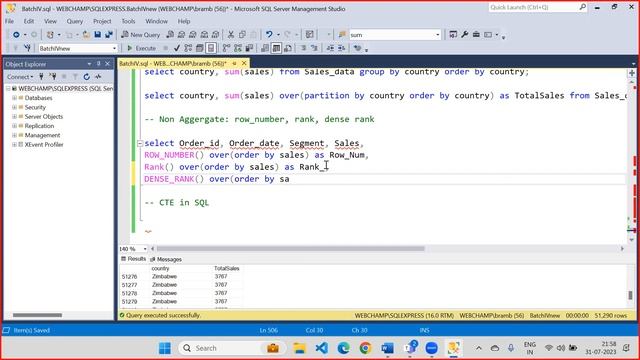Click the Query Options icon

pyautogui.click(x=200, y=48)
